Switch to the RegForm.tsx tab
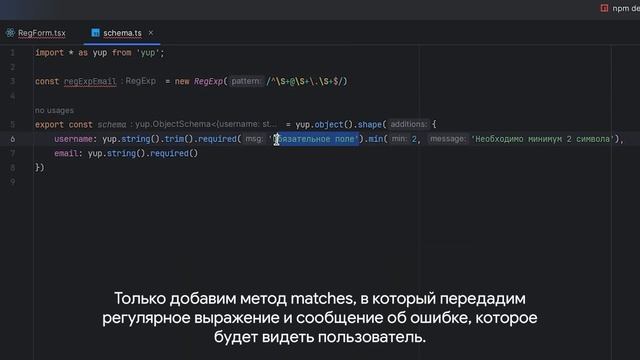 pos(41,33)
